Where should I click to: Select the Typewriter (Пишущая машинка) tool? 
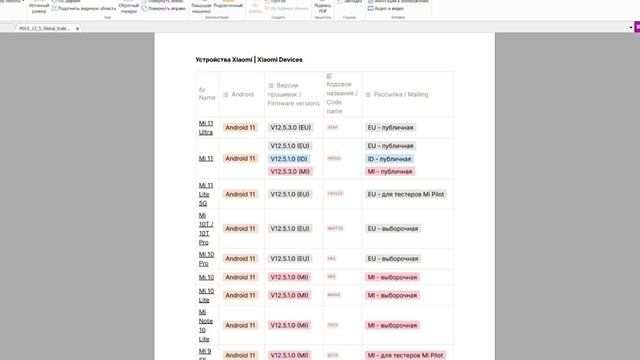tap(201, 7)
